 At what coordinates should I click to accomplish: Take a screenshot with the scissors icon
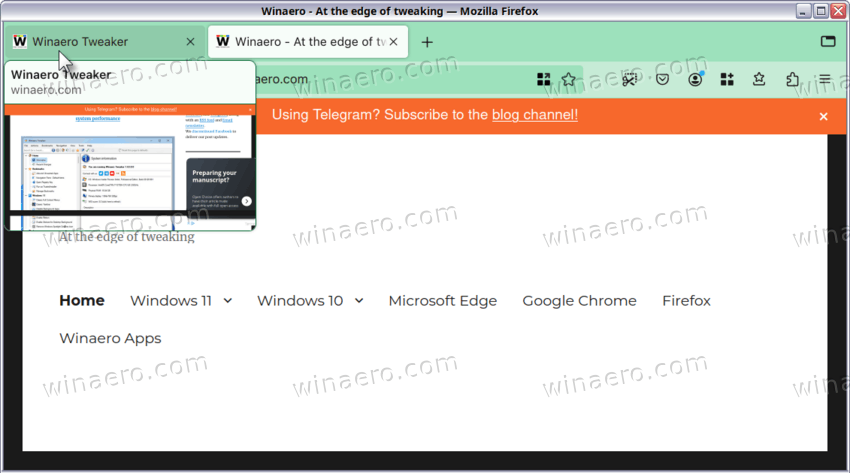629,80
